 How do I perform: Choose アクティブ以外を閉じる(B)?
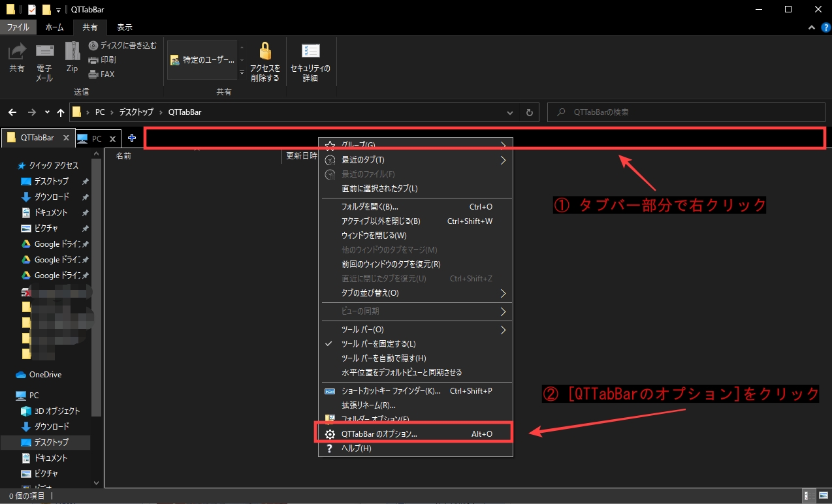coord(415,221)
